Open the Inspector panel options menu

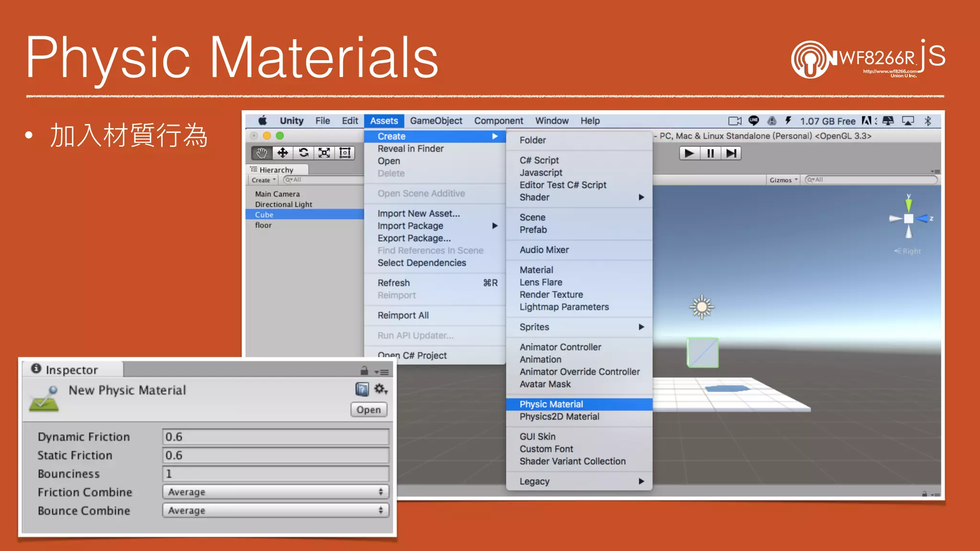pyautogui.click(x=382, y=372)
